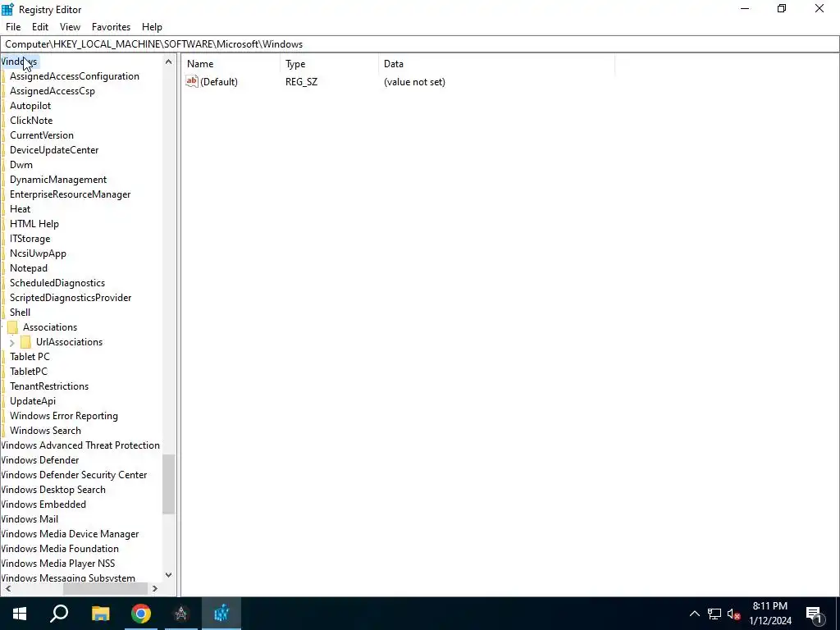Open the Favorites menu
840x630 pixels.
tap(111, 27)
